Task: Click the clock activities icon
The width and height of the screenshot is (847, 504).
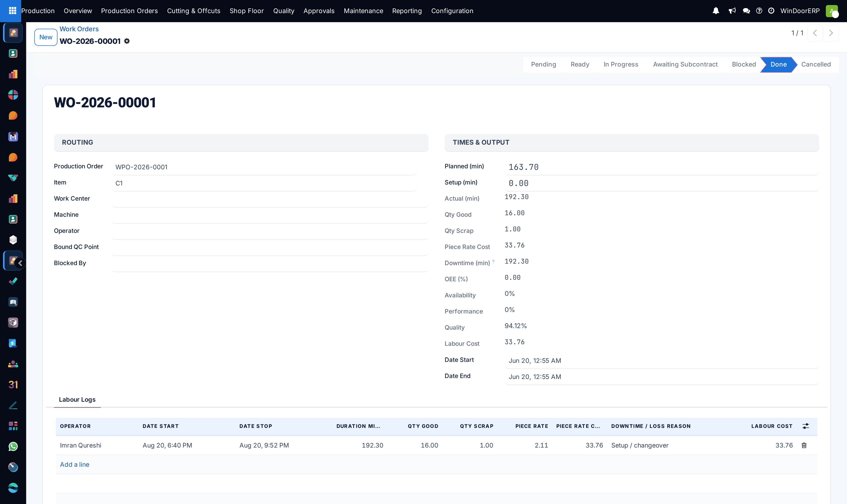Action: [x=771, y=11]
